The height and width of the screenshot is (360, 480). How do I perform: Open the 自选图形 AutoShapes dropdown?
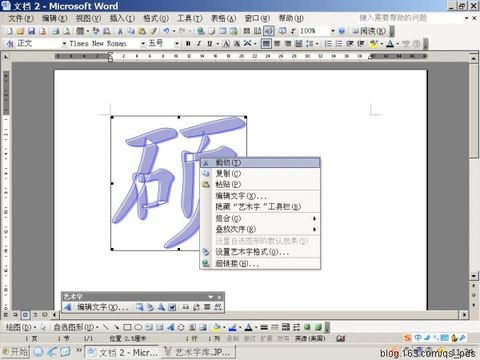(x=76, y=327)
